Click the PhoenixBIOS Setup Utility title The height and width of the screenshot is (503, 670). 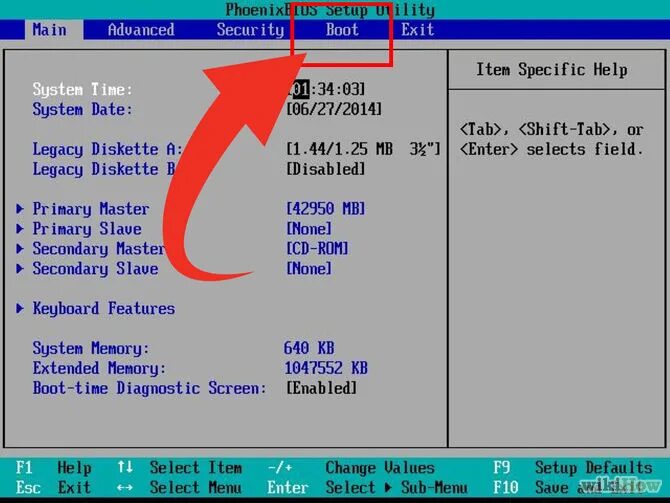tap(330, 9)
